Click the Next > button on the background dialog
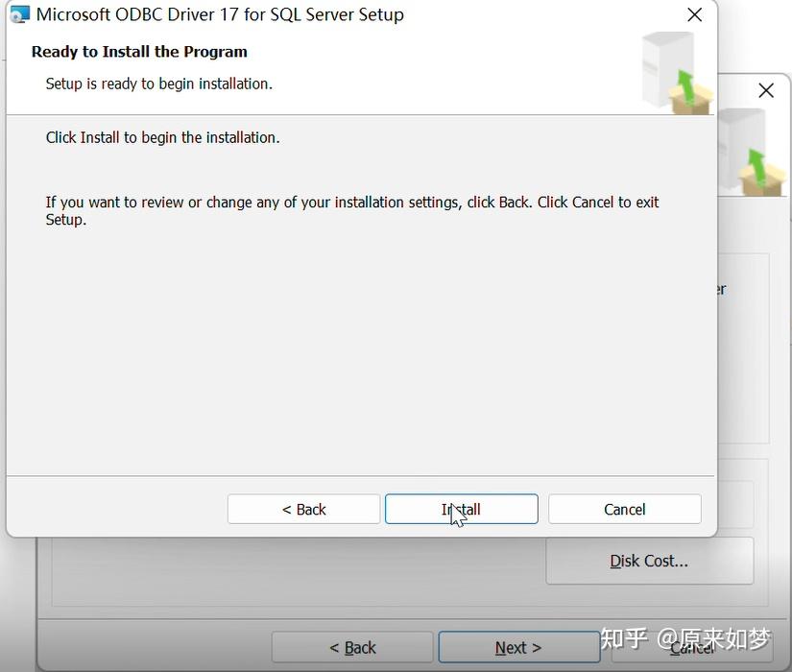792x672 pixels. click(518, 647)
